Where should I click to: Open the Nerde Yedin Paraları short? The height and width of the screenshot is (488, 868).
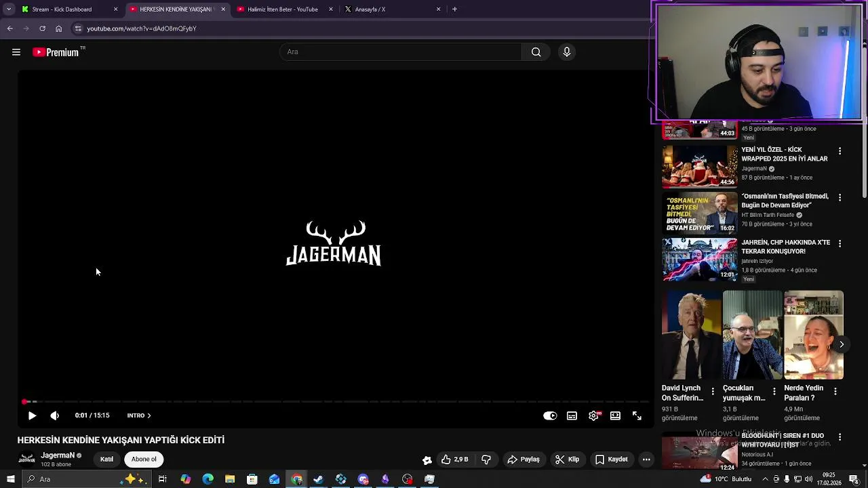click(x=814, y=335)
